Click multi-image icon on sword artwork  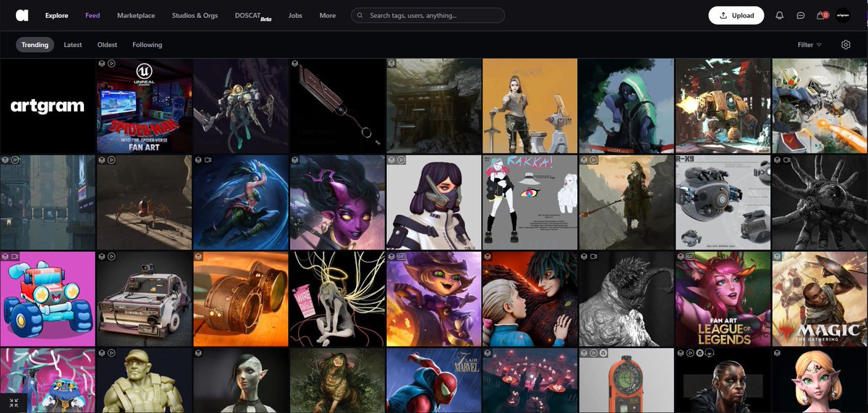[x=295, y=63]
